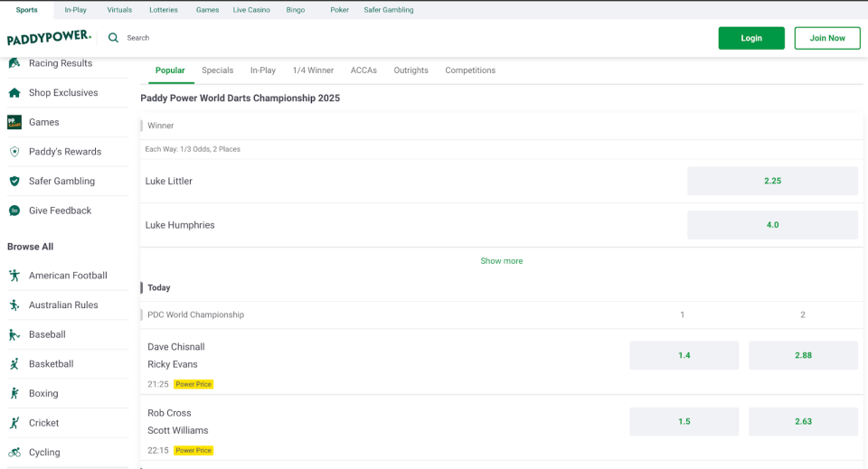Click Power Price badge on Chisnall match

click(193, 384)
